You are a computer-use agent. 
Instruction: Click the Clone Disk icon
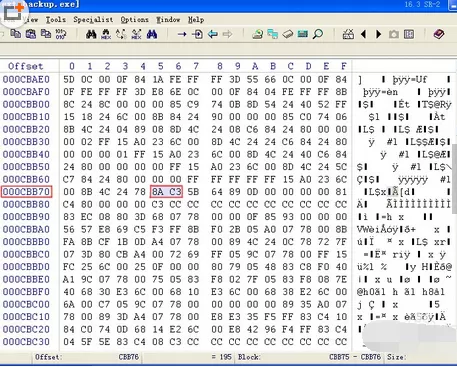point(272,34)
